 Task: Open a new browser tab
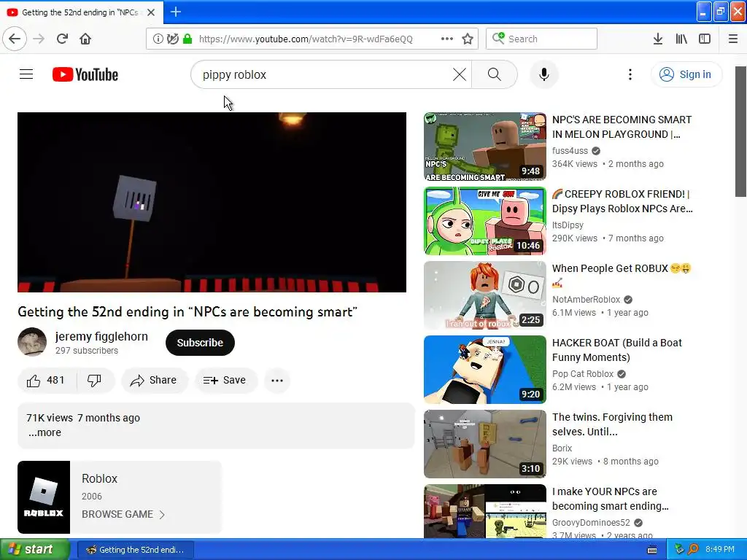pos(176,12)
